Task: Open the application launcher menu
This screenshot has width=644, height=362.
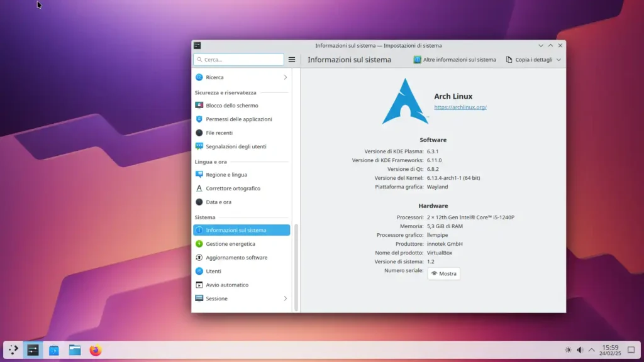Action: (x=13, y=350)
